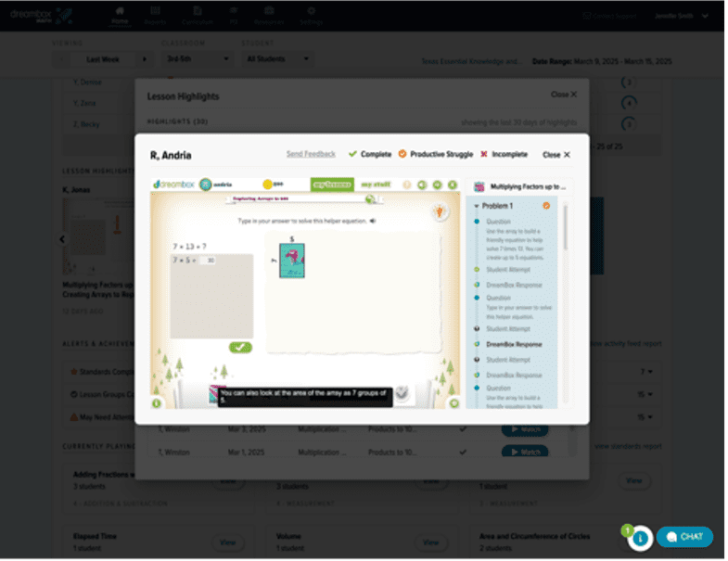This screenshot has height=561, width=728.
Task: Click the round info button beside CHAT
Action: click(640, 538)
